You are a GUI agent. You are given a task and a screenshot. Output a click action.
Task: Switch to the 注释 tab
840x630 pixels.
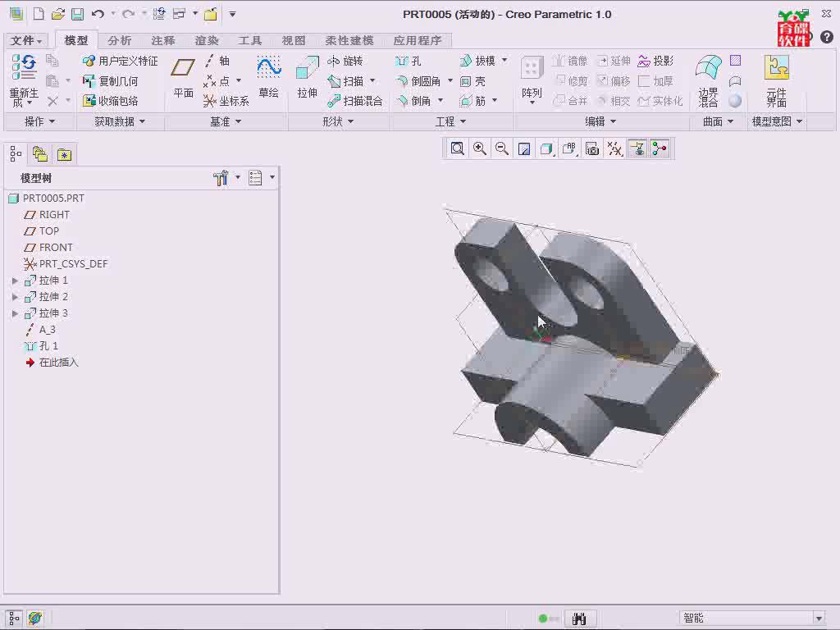click(163, 40)
